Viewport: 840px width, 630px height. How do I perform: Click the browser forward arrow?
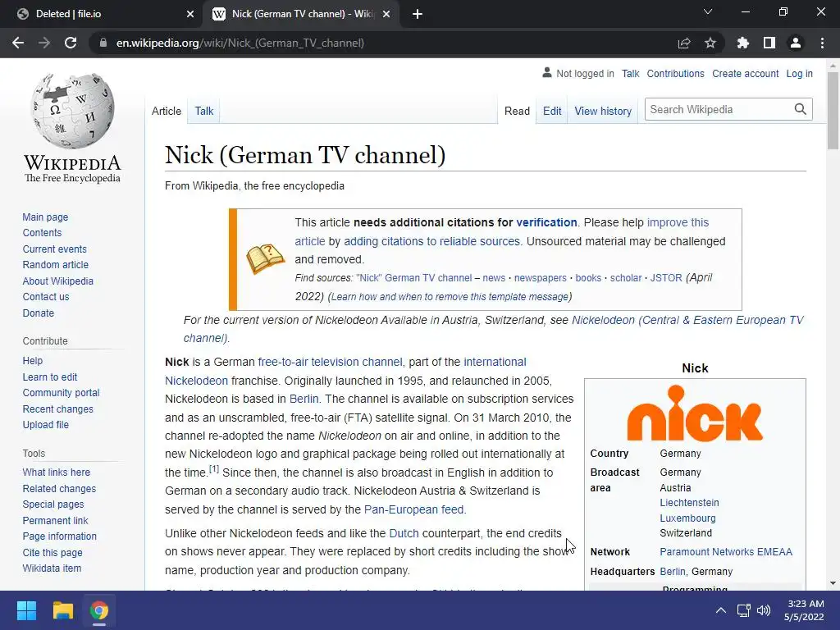tap(44, 43)
